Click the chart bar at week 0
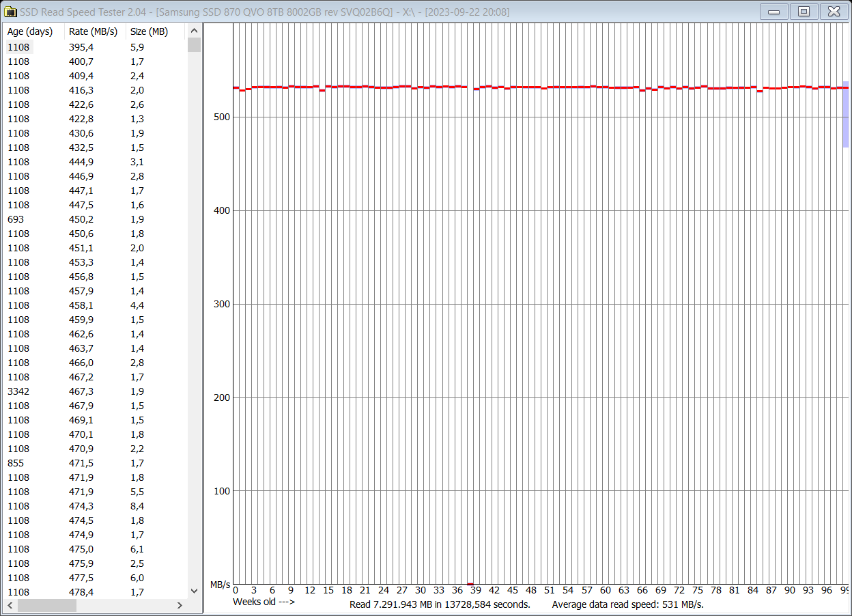The image size is (852, 616). (x=235, y=87)
